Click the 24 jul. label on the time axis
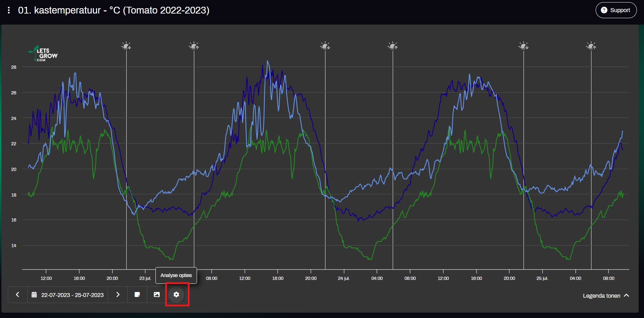644x318 pixels. tap(344, 278)
